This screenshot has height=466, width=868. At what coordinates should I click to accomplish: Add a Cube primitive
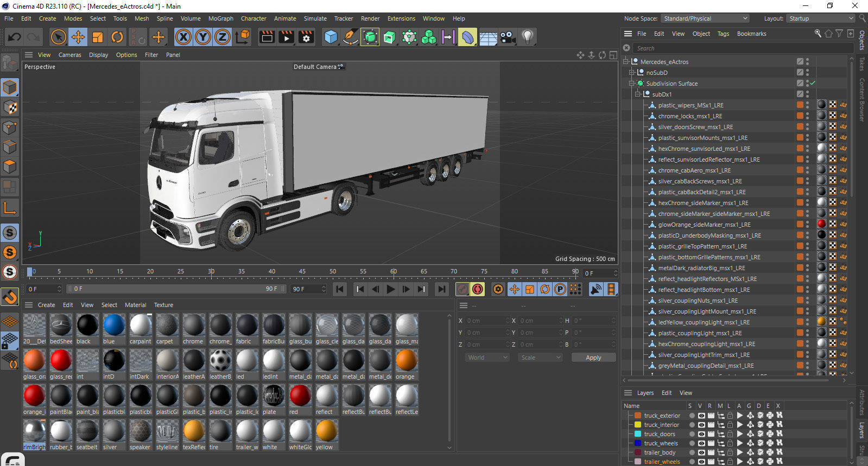click(x=331, y=37)
